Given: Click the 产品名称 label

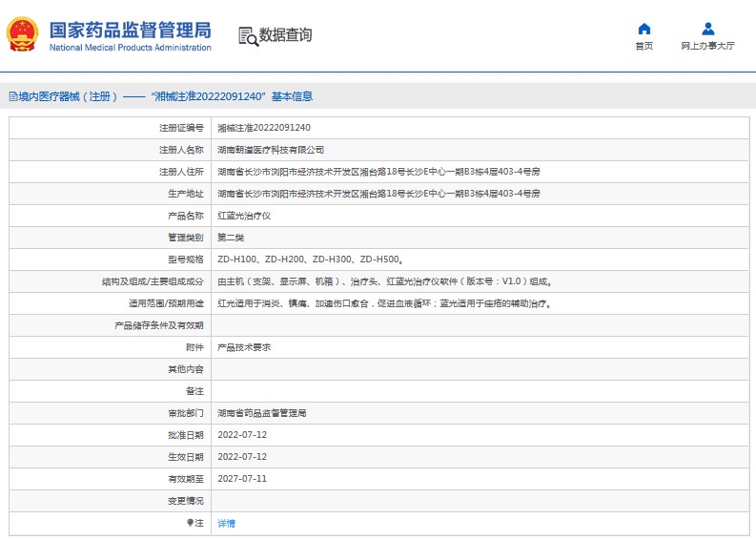Looking at the screenshot, I should click(x=186, y=216).
